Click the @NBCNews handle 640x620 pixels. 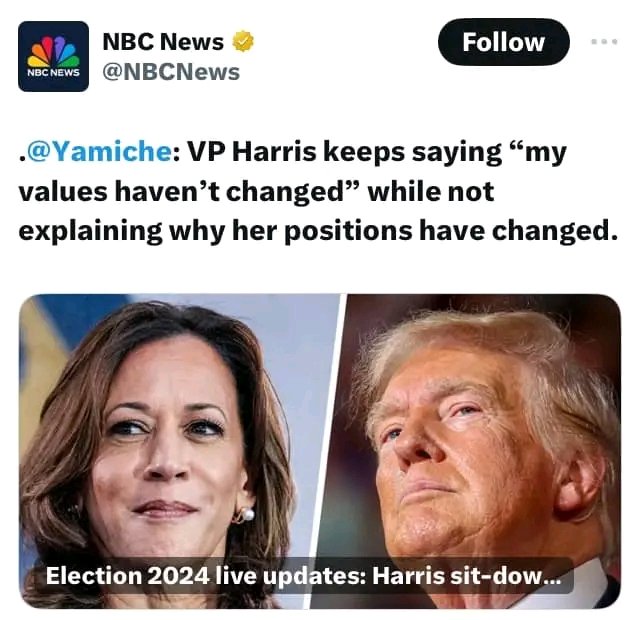[171, 72]
